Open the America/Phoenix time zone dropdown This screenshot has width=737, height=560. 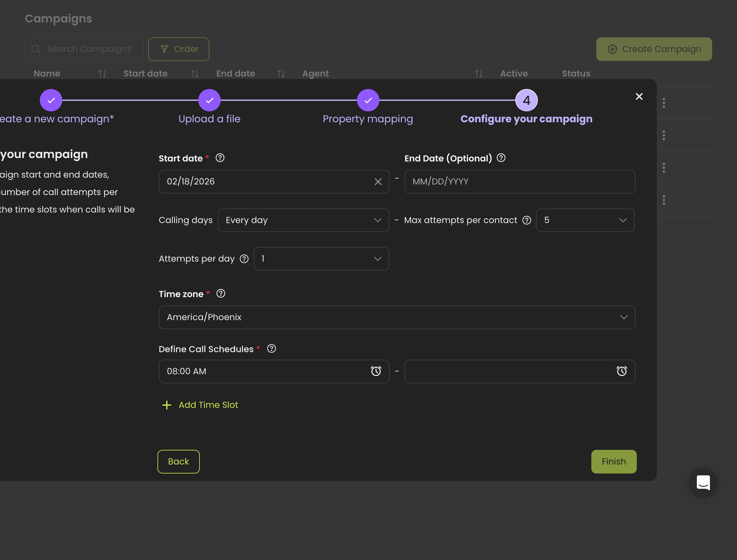[x=397, y=317]
